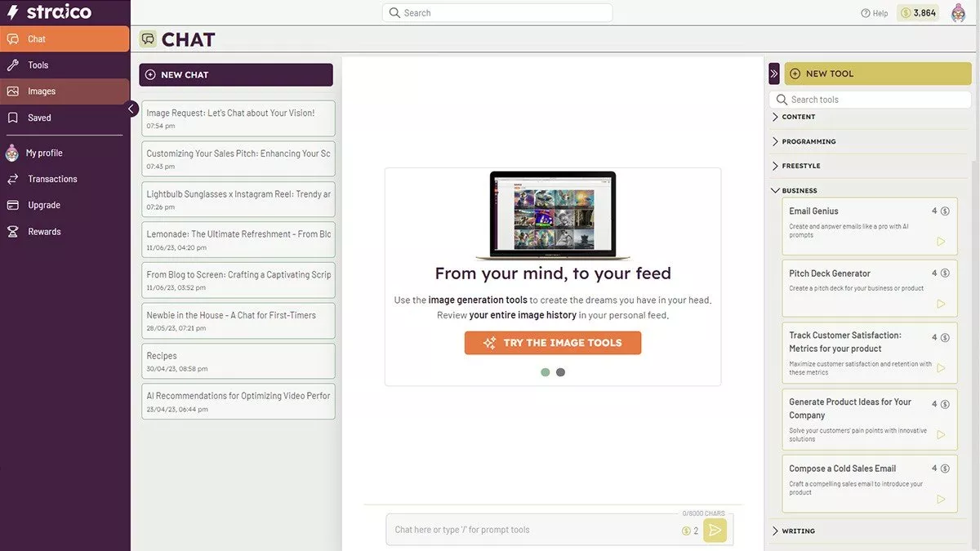The width and height of the screenshot is (980, 551).
Task: Switch to the second carousel dot
Action: click(560, 372)
